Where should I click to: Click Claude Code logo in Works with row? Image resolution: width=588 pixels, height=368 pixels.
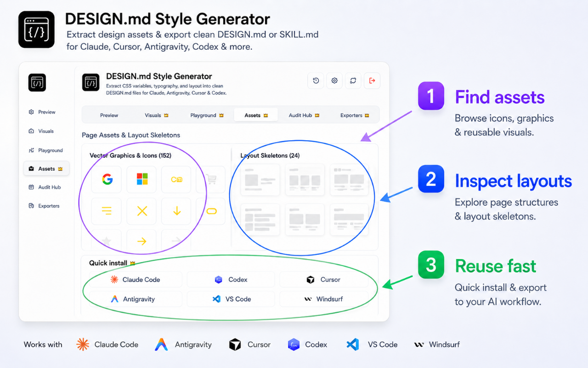[x=83, y=345]
